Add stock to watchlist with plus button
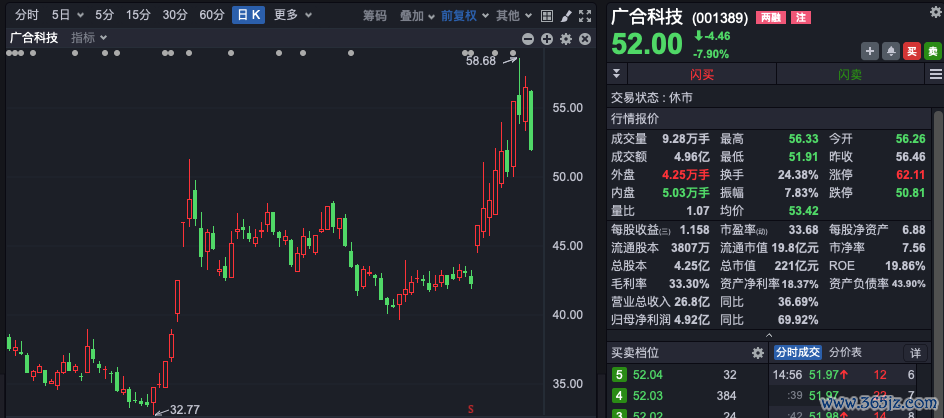The height and width of the screenshot is (418, 944). coord(869,51)
